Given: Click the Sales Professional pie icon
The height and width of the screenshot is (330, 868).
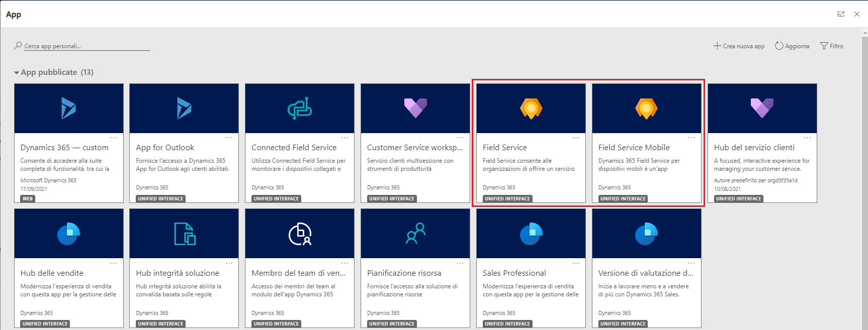Looking at the screenshot, I should point(531,234).
